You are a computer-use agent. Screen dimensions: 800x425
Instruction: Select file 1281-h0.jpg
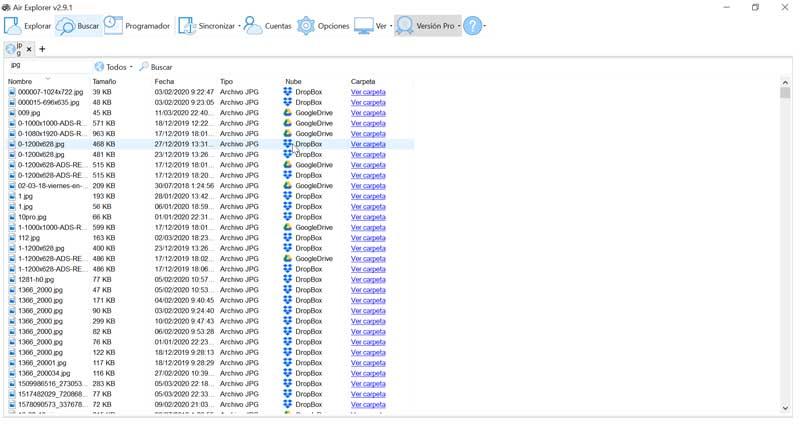click(x=36, y=280)
